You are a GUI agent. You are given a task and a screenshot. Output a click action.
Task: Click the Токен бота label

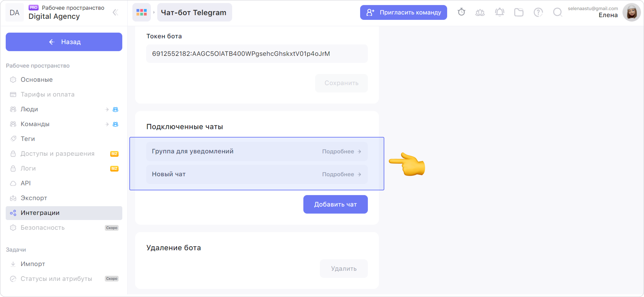(164, 36)
